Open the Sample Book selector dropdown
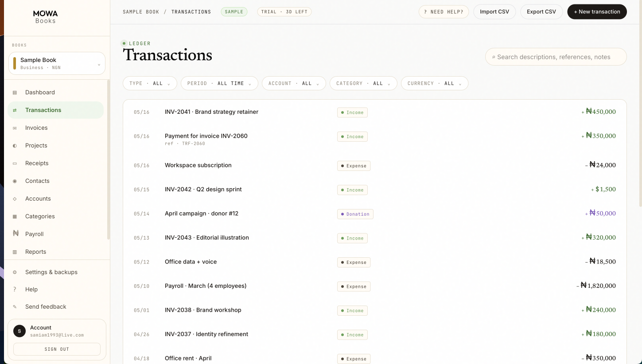The image size is (642, 364). [57, 63]
